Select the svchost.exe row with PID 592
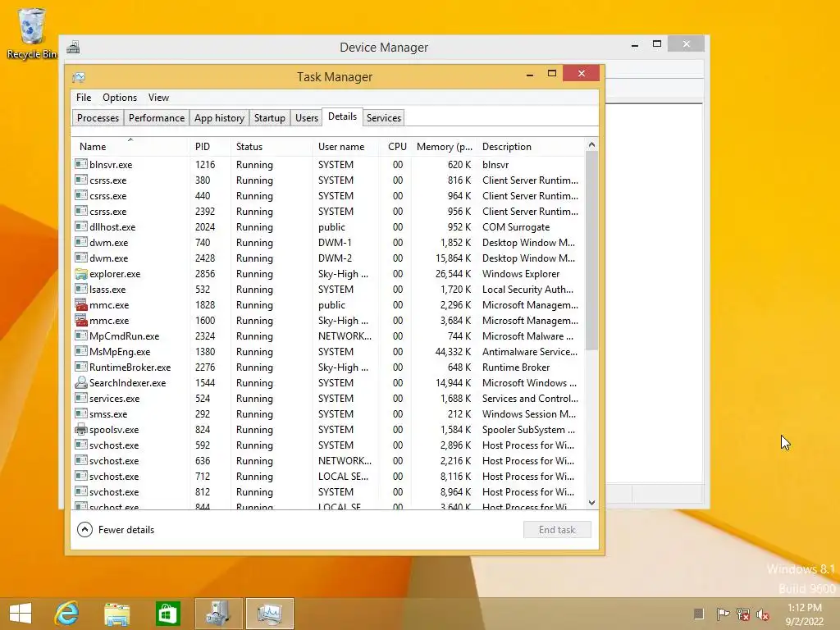The width and height of the screenshot is (840, 630). coord(328,445)
